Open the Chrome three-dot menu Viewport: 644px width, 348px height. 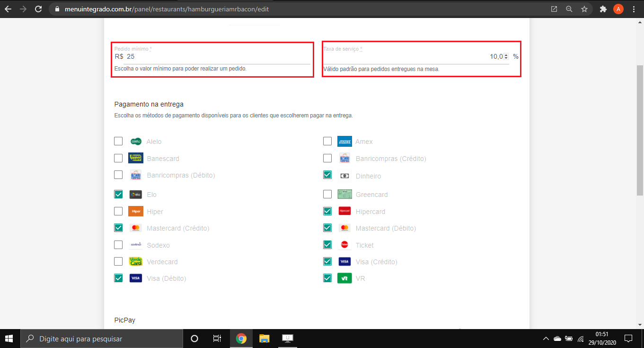[634, 9]
